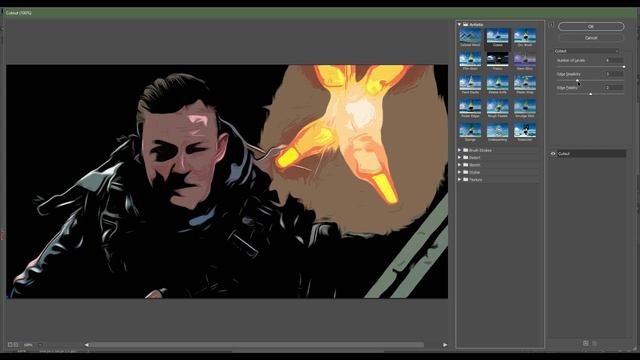Select the Colored Pencil filter thumbnail
The width and height of the screenshot is (640, 360).
470,36
